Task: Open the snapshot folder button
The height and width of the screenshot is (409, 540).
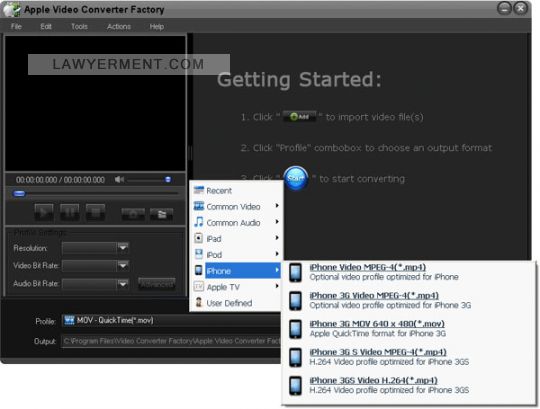Action: point(162,214)
